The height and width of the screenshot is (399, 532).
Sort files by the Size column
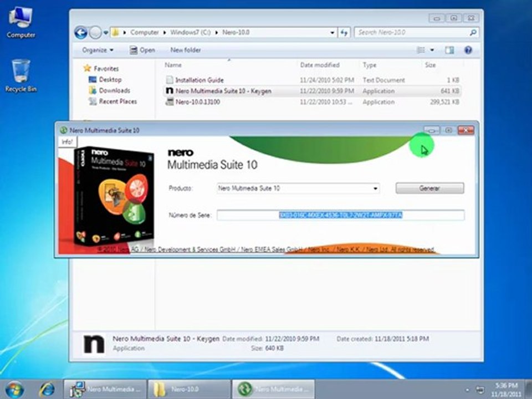pyautogui.click(x=430, y=65)
